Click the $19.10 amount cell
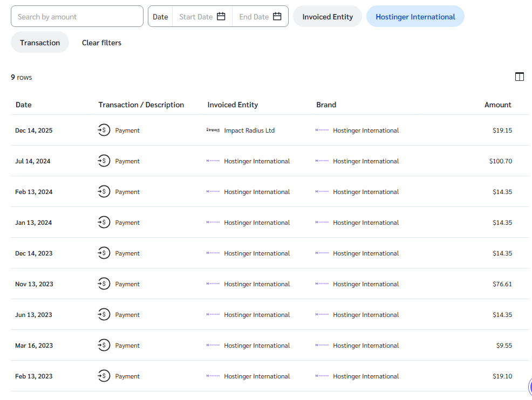532x400 pixels. coord(502,376)
